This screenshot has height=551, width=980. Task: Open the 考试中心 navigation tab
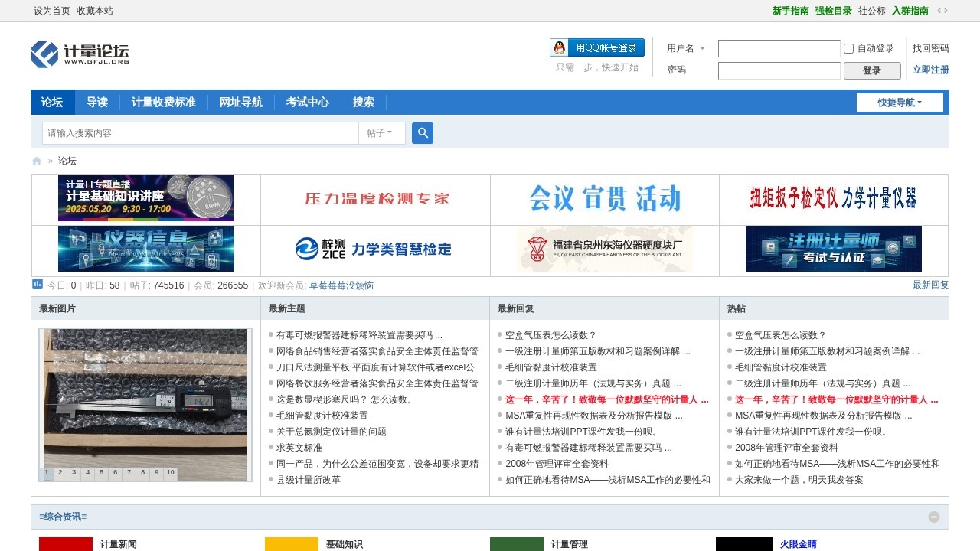tap(308, 103)
